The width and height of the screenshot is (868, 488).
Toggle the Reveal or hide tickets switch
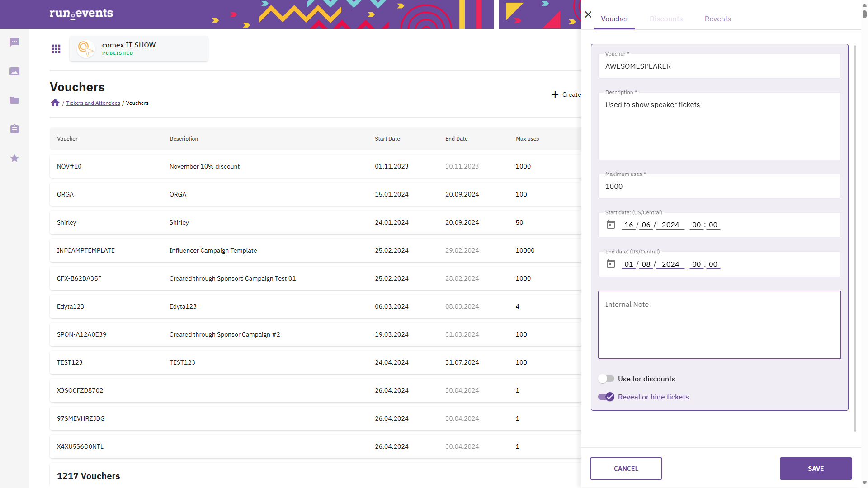pyautogui.click(x=606, y=397)
